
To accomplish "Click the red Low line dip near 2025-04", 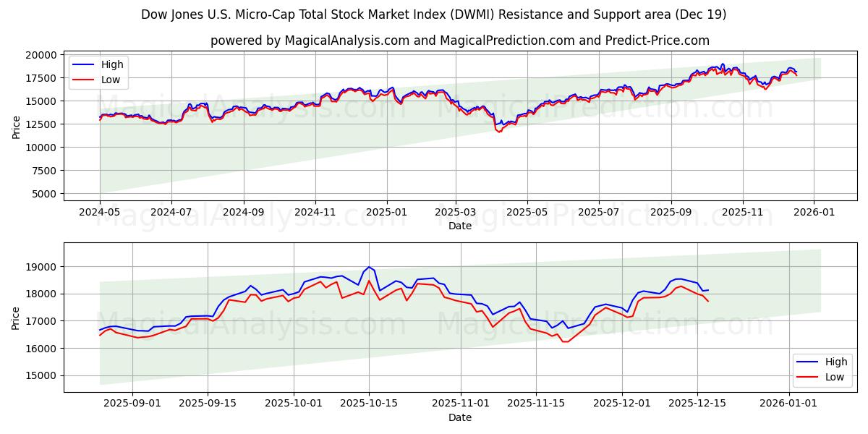I will pos(499,133).
